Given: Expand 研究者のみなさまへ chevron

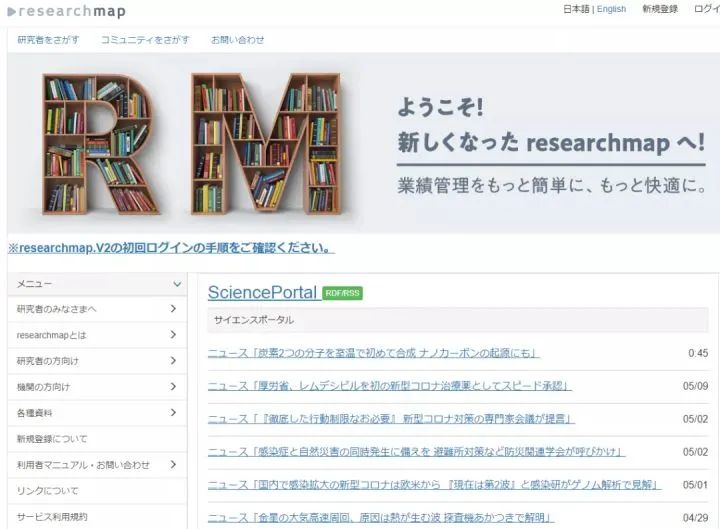Looking at the screenshot, I should tap(173, 309).
